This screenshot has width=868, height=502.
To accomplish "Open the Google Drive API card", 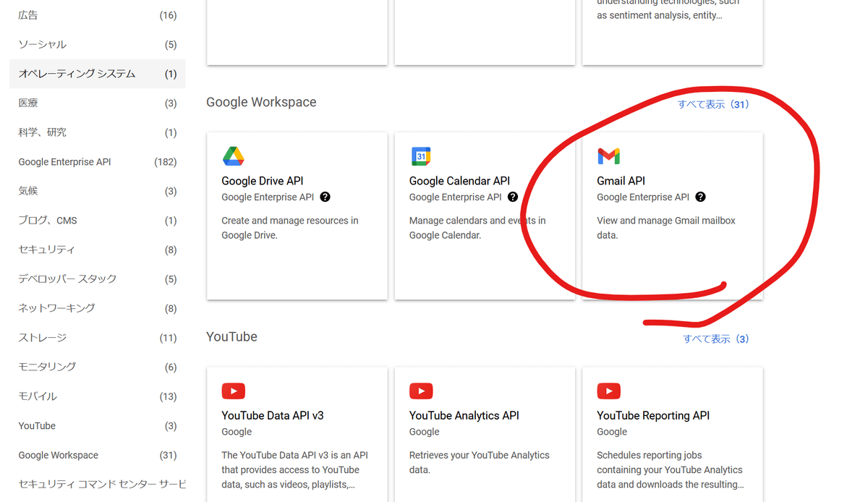I will click(x=297, y=216).
